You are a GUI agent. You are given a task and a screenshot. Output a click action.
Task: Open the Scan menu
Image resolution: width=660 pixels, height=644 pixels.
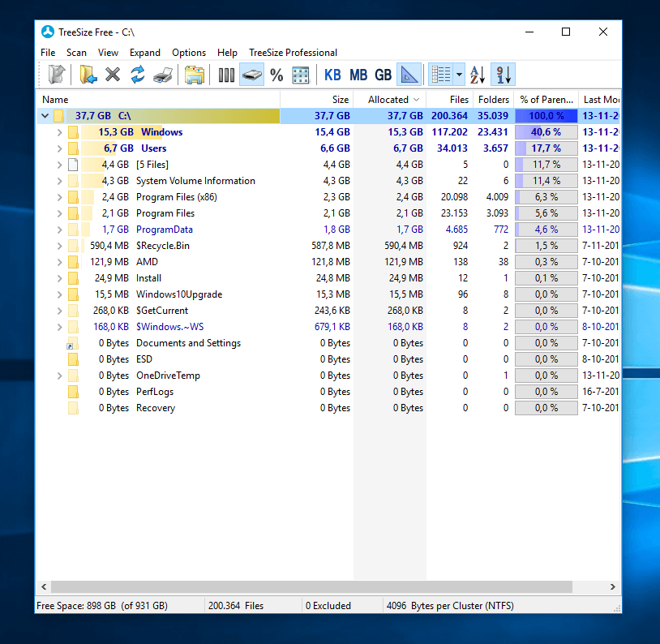[76, 53]
